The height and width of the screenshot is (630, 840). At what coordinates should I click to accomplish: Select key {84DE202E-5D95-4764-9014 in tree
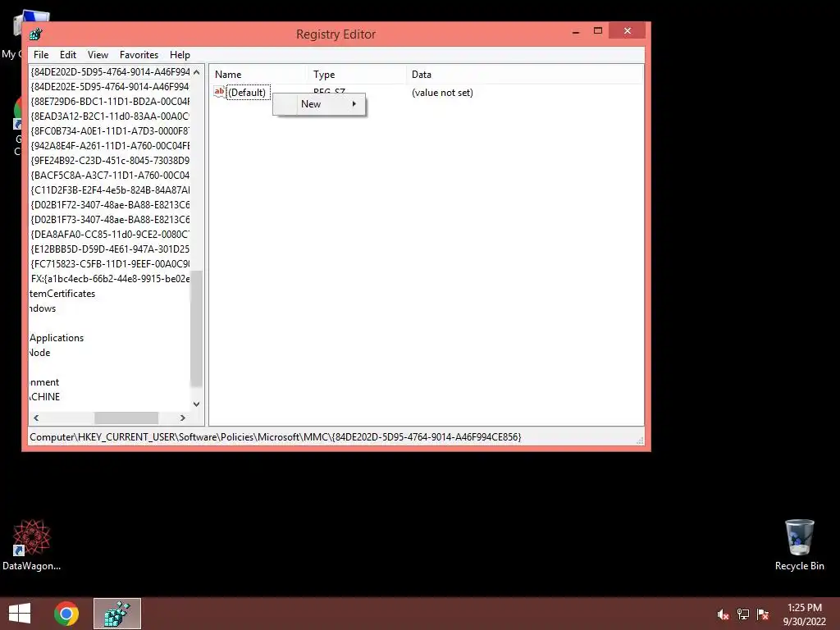(110, 86)
